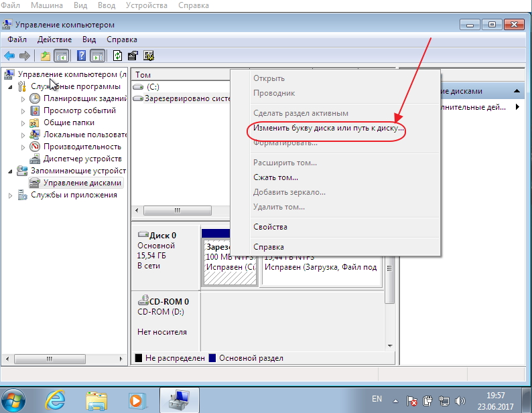The width and height of the screenshot is (532, 413).
Task: Open the Файл menu in Computer Management
Action: [17, 39]
